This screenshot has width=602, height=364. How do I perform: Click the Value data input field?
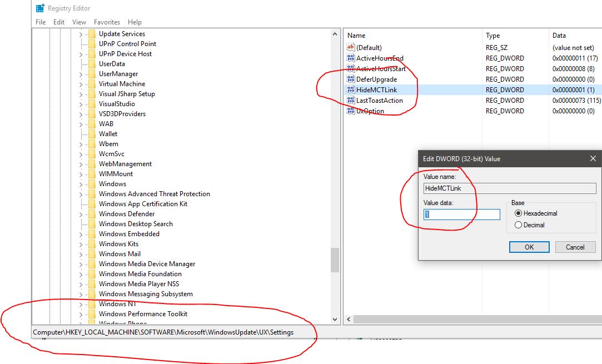[x=462, y=215]
